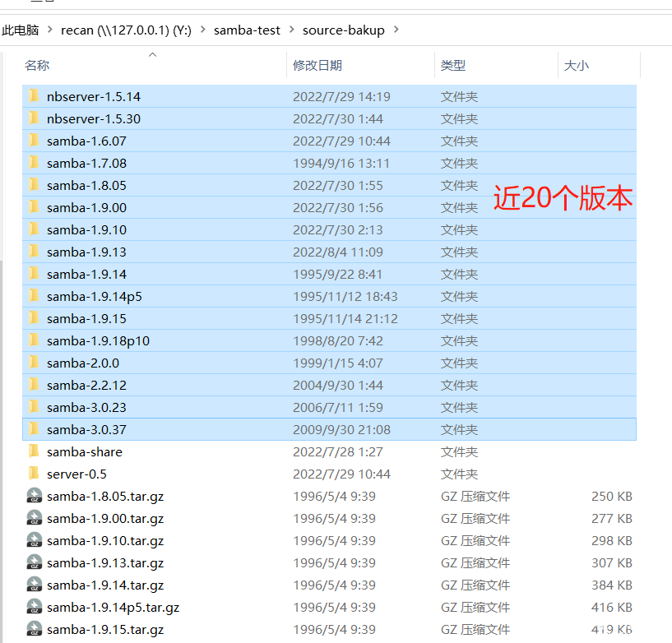Expand the chevron after source-bakup in the breadcrumb
The width and height of the screenshot is (672, 643).
[396, 30]
